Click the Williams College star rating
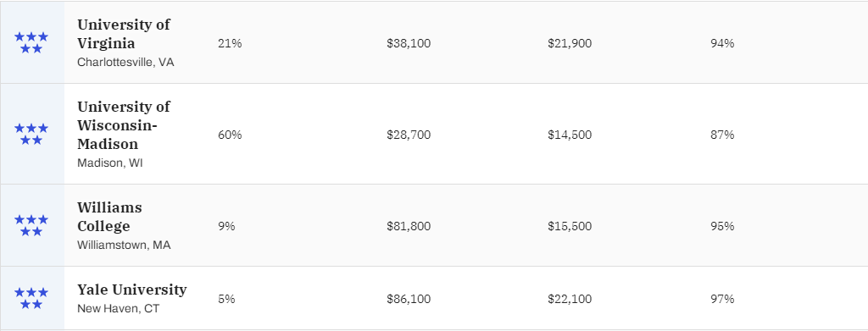The height and width of the screenshot is (331, 868). point(31,225)
